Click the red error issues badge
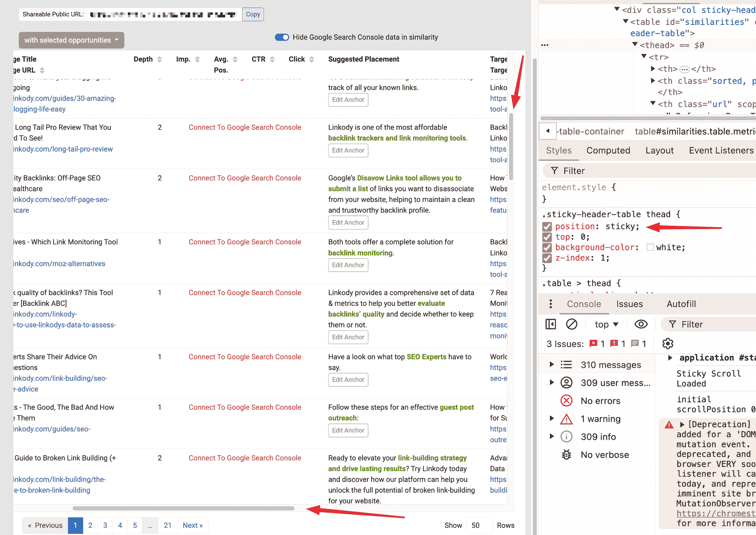756x535 pixels. click(593, 343)
